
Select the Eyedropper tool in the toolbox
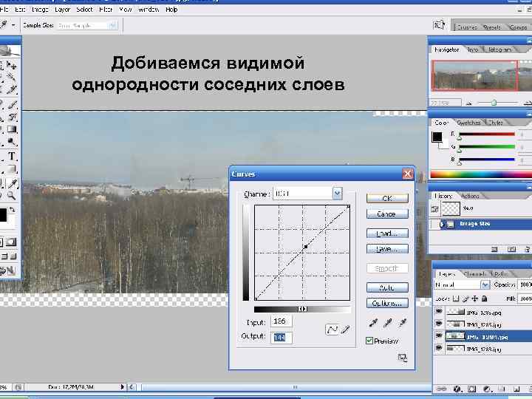12,183
